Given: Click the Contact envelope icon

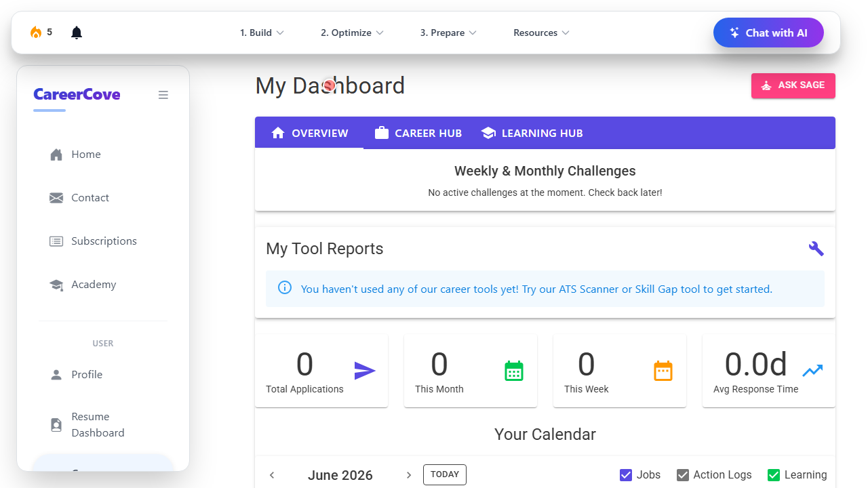Looking at the screenshot, I should (56, 198).
